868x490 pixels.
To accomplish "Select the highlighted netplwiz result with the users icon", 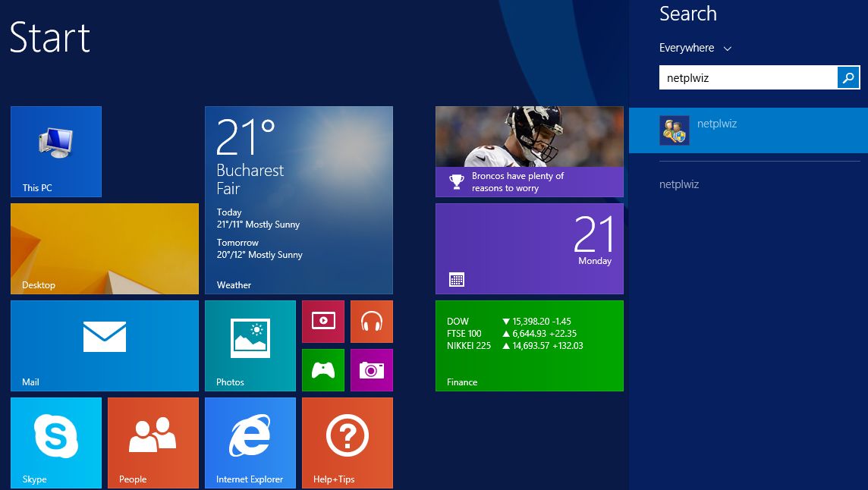I will point(748,130).
